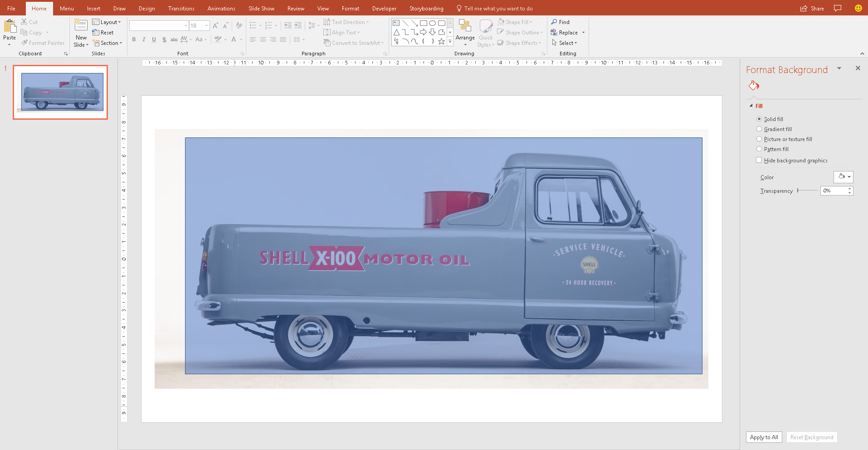Viewport: 868px width, 450px height.
Task: Collapse the Fill section
Action: pos(751,106)
